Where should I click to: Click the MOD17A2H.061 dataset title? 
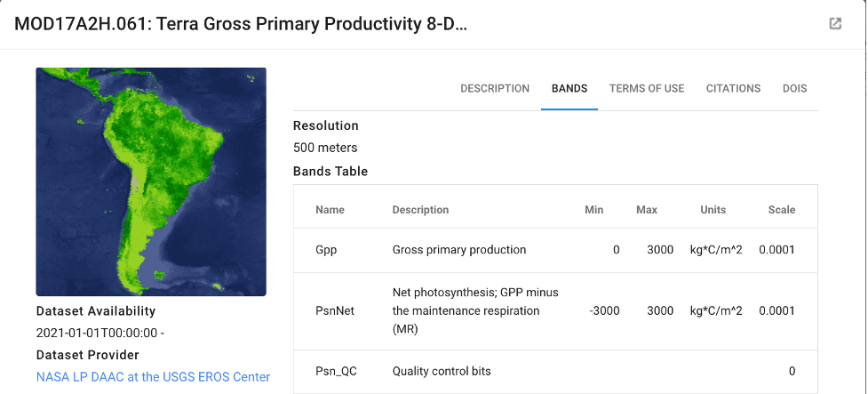click(241, 24)
